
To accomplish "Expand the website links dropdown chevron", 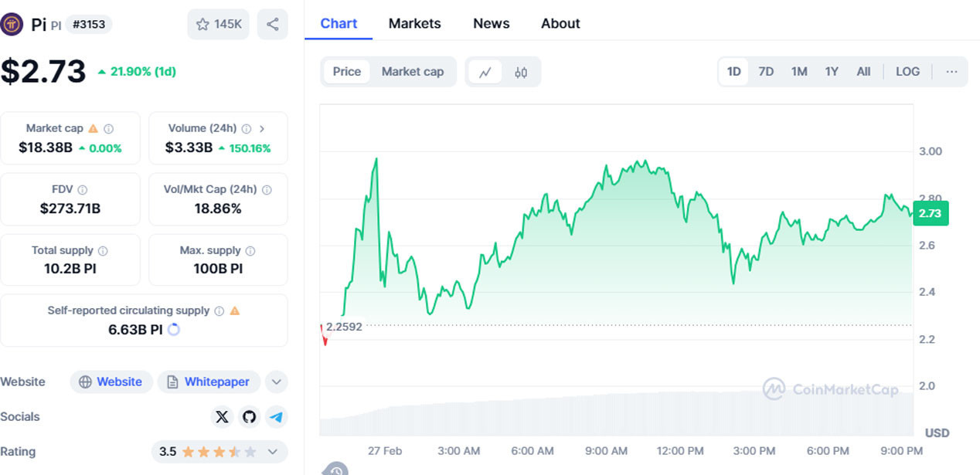I will pyautogui.click(x=276, y=382).
